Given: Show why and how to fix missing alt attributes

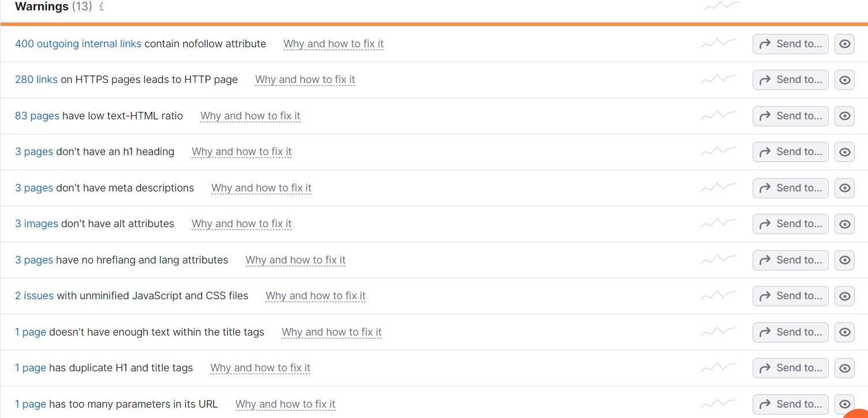Looking at the screenshot, I should coord(241,224).
